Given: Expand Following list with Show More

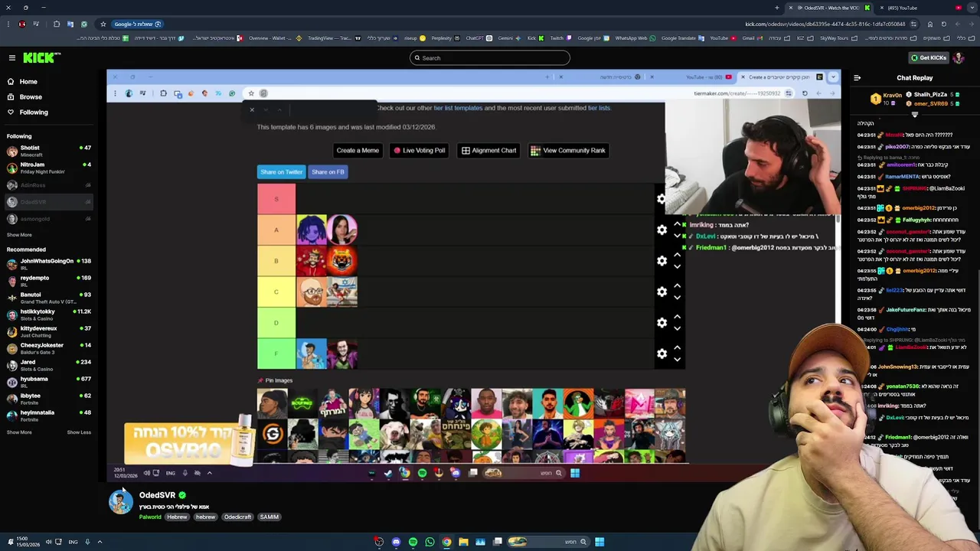Looking at the screenshot, I should 19,235.
